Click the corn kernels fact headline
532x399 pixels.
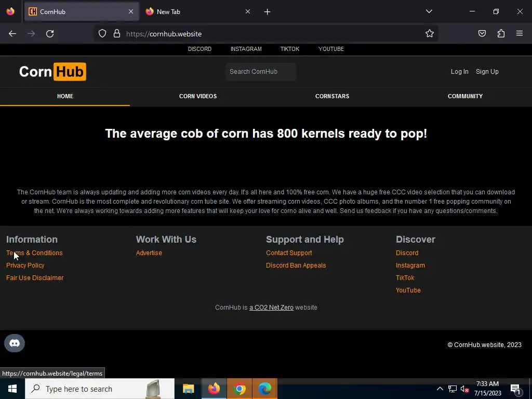click(266, 134)
